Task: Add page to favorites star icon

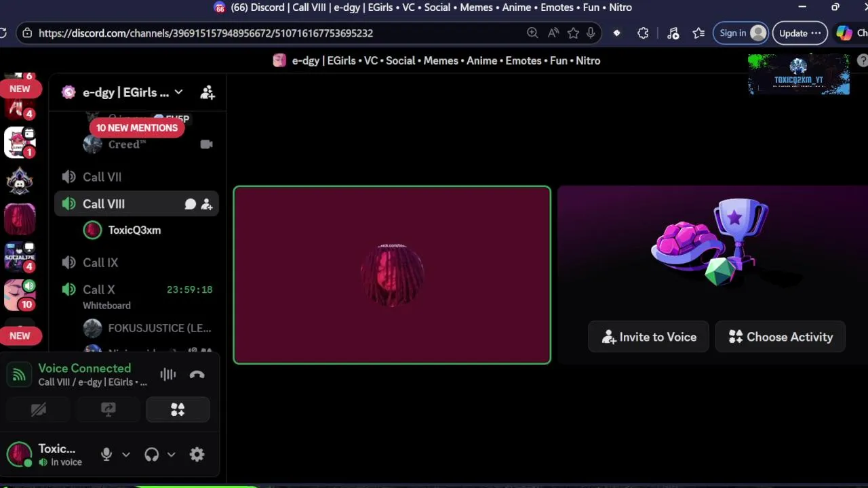Action: coord(573,33)
